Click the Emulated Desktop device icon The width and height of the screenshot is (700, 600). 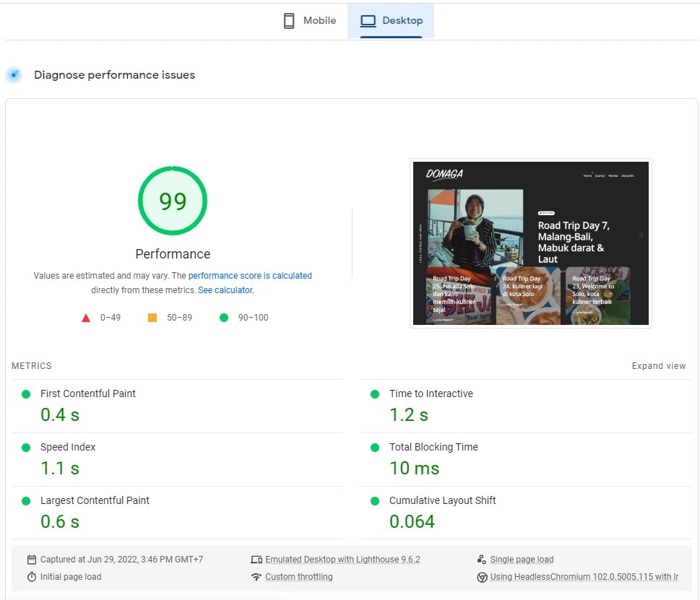click(256, 560)
